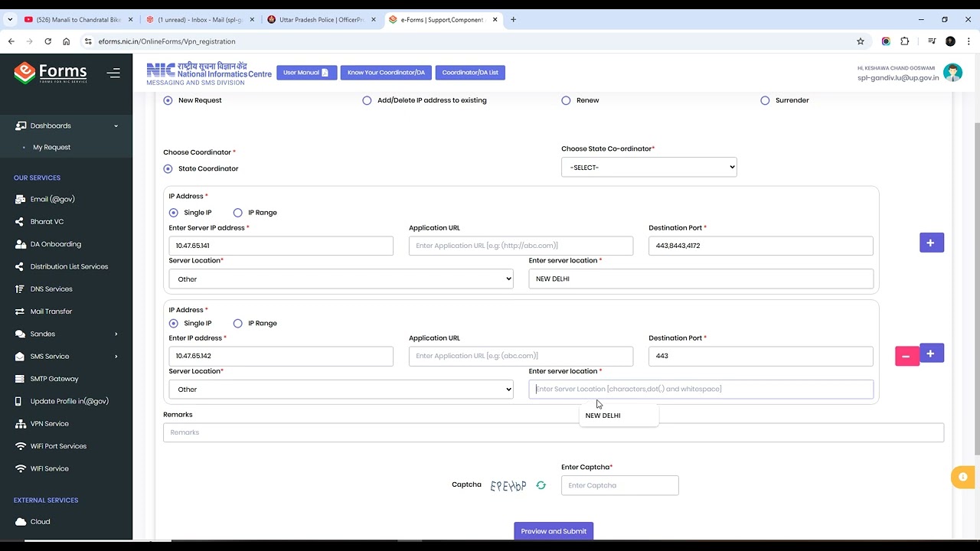
Task: Add IP entry with second plus button
Action: click(931, 353)
